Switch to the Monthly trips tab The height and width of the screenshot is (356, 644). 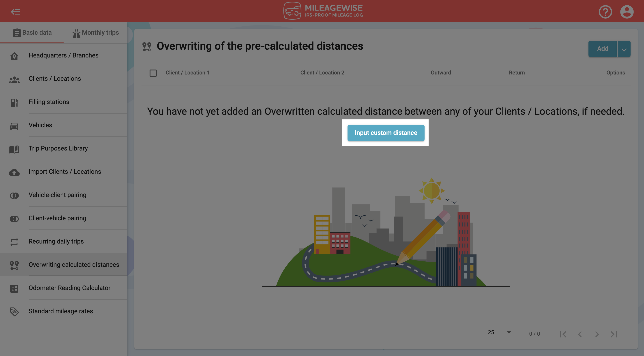pos(95,33)
